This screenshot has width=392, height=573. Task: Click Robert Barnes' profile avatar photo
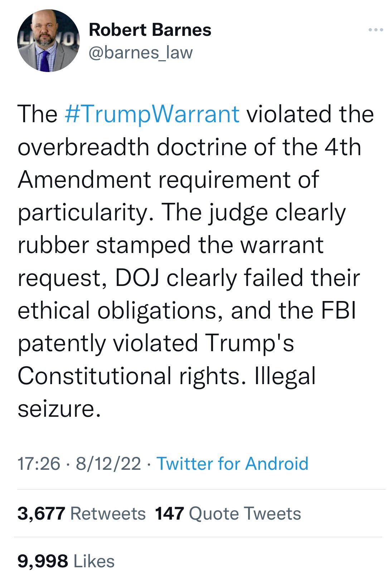click(48, 40)
